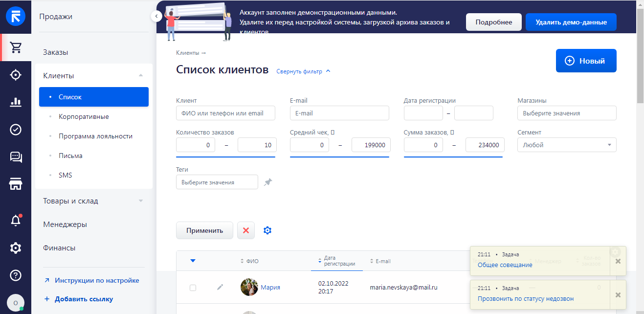Viewport: 644px width, 314px height.
Task: Open notifications bell icon
Action: tap(16, 221)
